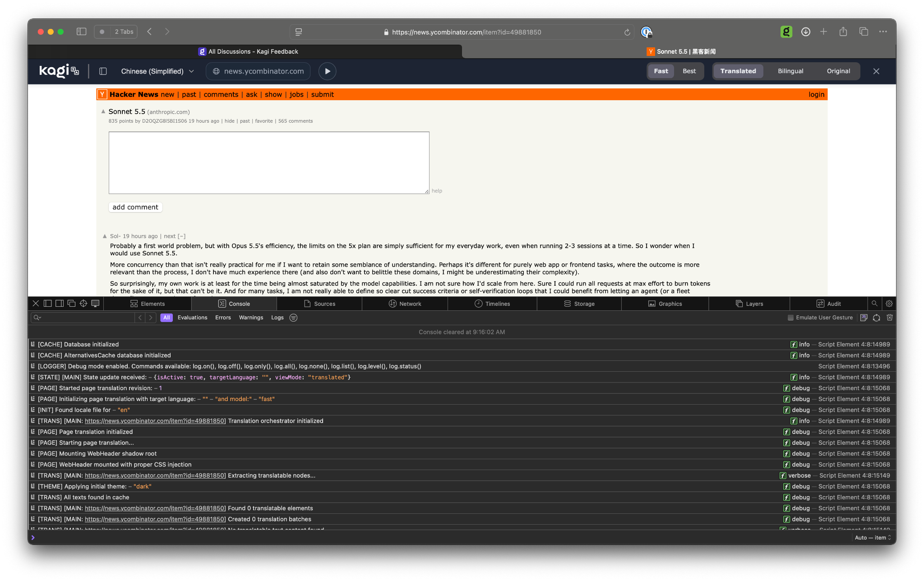Clear the console with trash icon

(x=889, y=318)
